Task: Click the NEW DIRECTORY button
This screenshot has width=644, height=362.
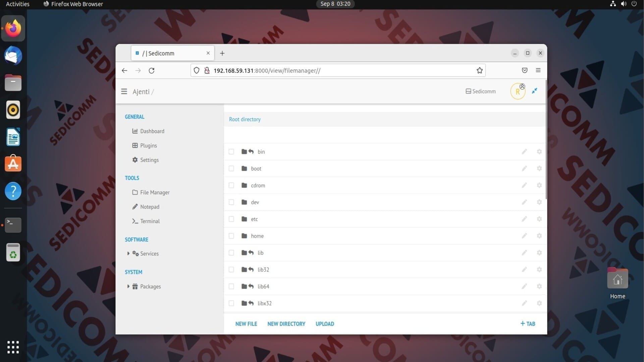Action: [286, 324]
